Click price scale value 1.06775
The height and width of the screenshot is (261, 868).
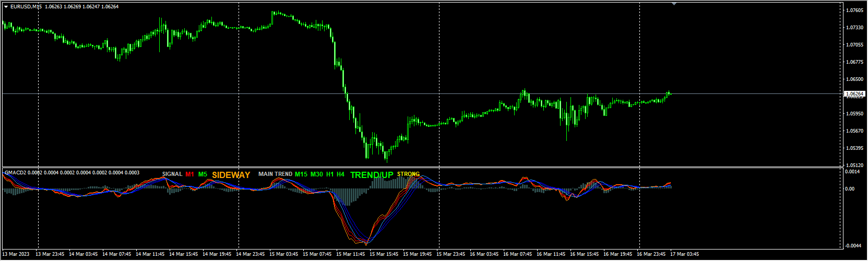[x=854, y=62]
